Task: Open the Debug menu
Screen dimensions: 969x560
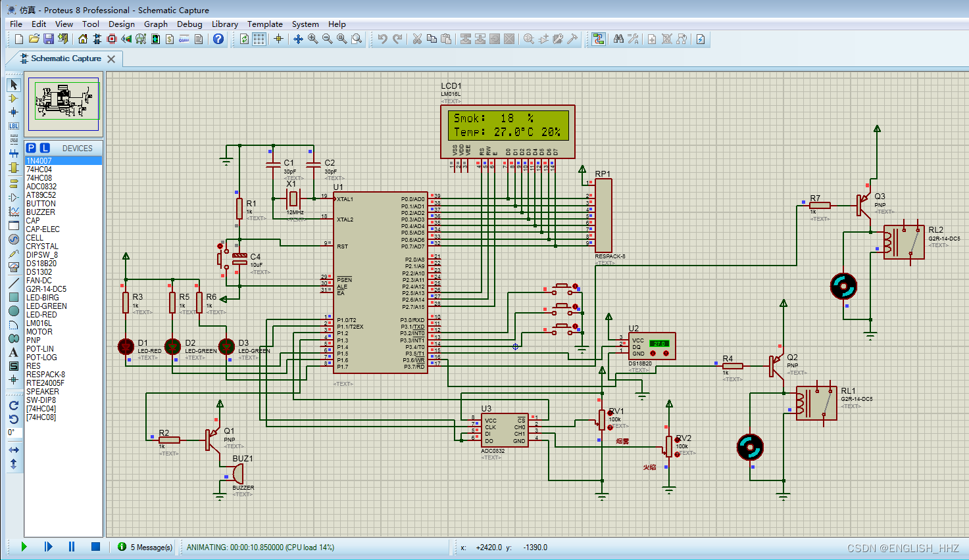Action: 189,24
